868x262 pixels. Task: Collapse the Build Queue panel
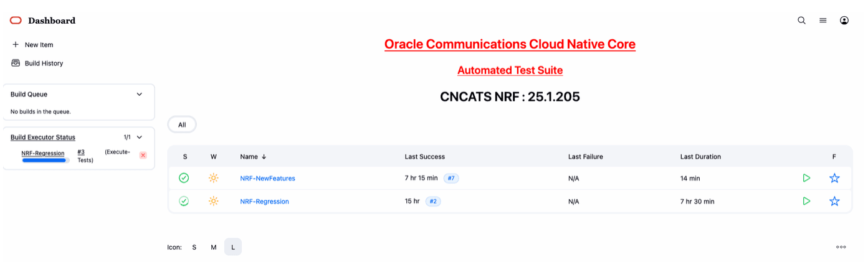tap(140, 95)
